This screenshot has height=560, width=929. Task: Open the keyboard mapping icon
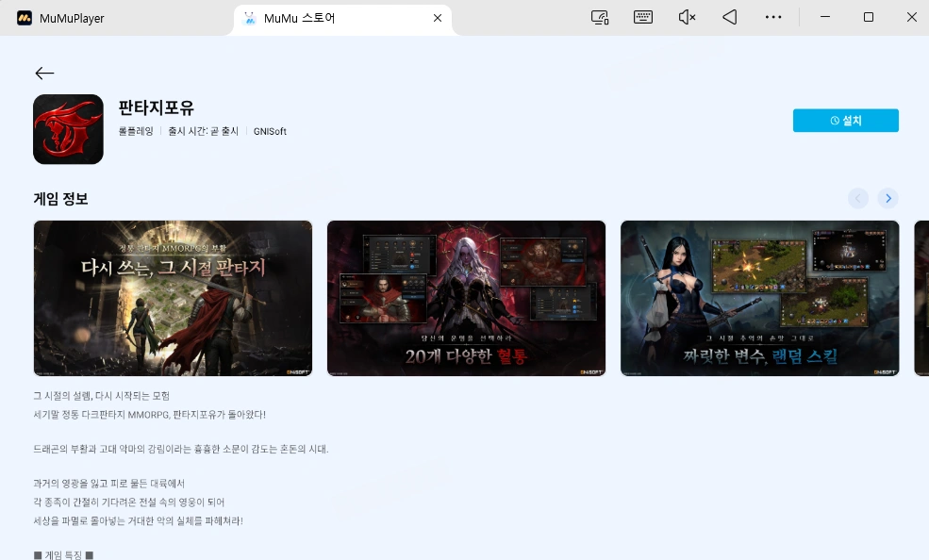tap(643, 17)
